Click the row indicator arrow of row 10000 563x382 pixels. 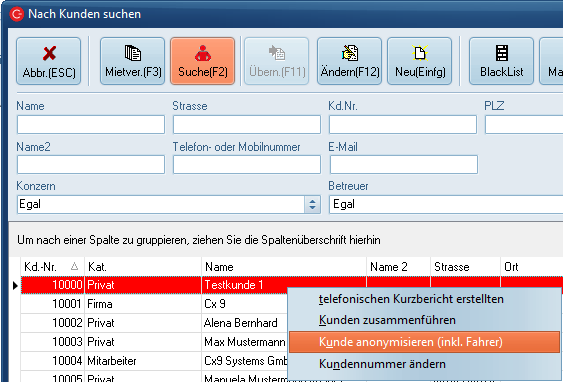[x=15, y=286]
